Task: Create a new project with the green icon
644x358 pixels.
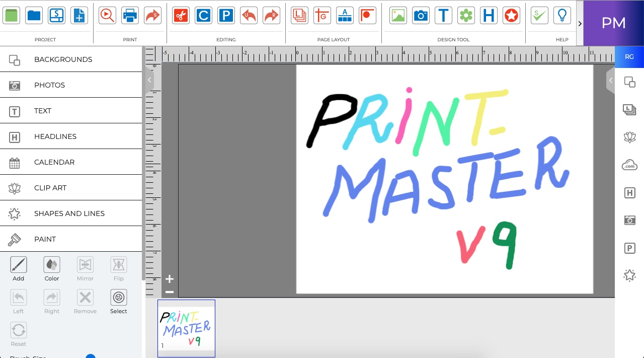Action: (x=11, y=15)
